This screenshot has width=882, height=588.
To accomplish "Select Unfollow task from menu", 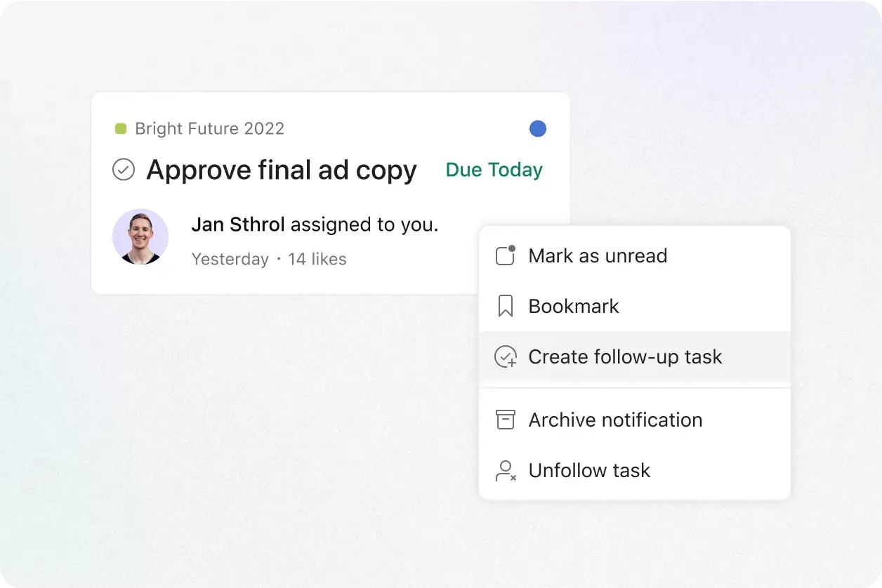I will [x=635, y=470].
